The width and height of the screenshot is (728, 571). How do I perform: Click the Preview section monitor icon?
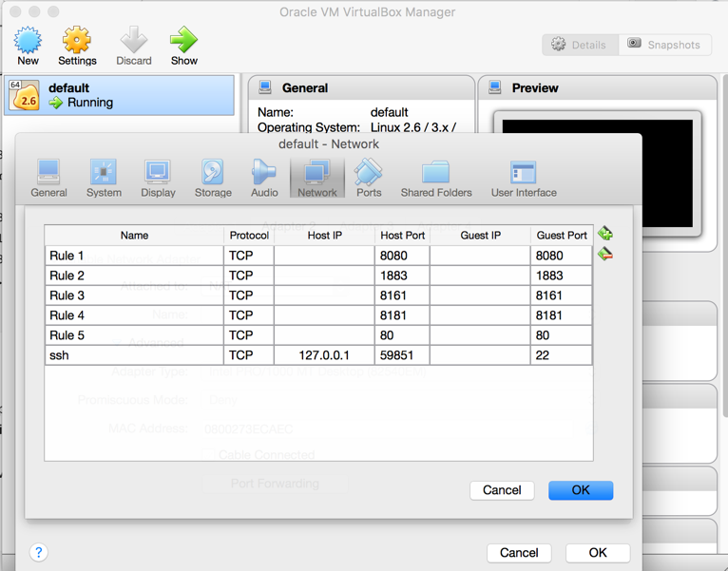click(x=495, y=87)
